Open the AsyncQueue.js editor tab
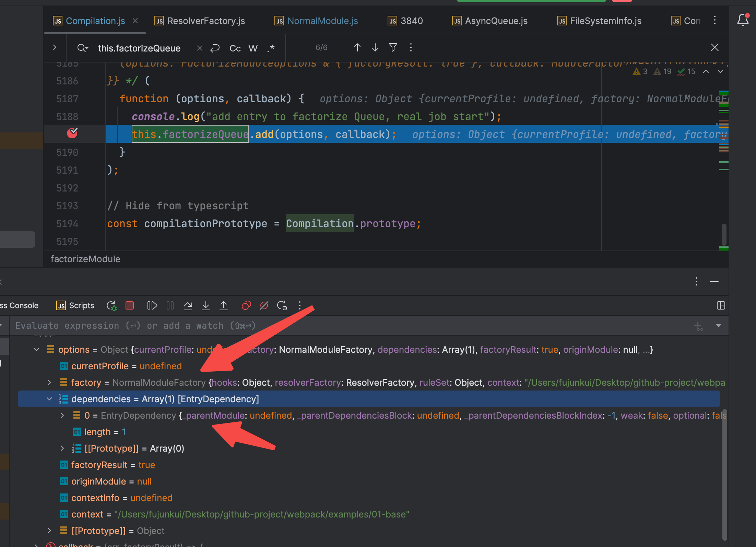756x547 pixels. tap(496, 21)
